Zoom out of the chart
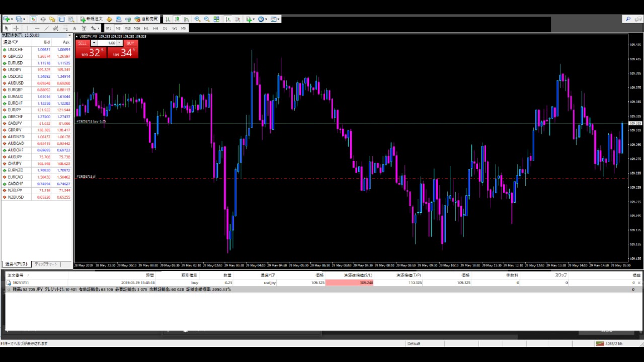Image resolution: width=644 pixels, height=362 pixels. point(207,19)
